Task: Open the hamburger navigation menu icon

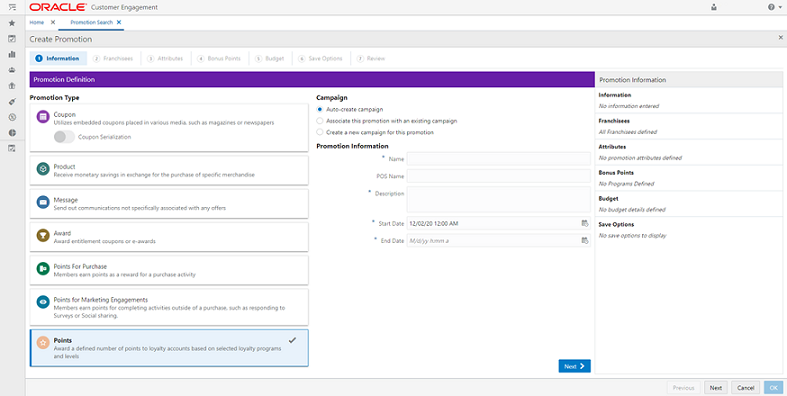Action: pos(13,7)
